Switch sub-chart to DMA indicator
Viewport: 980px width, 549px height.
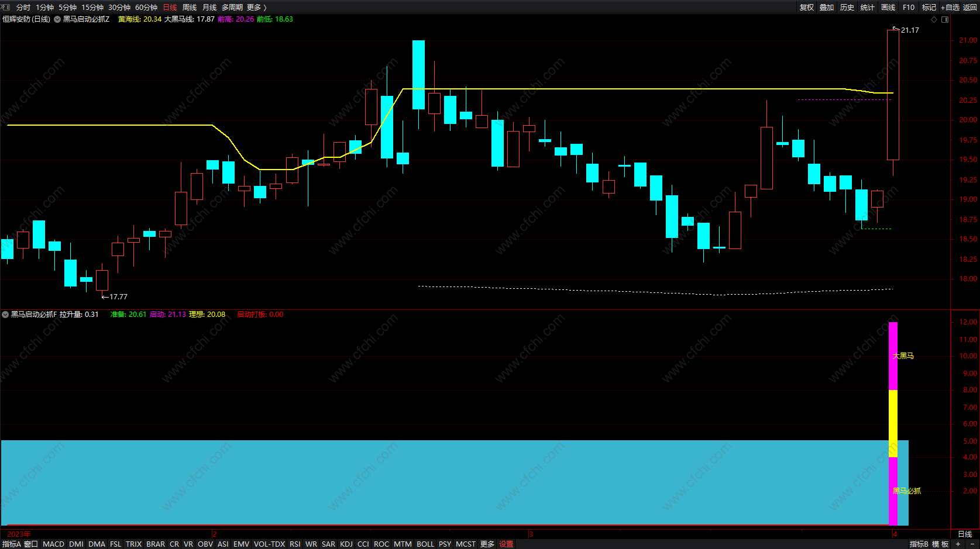[x=97, y=544]
